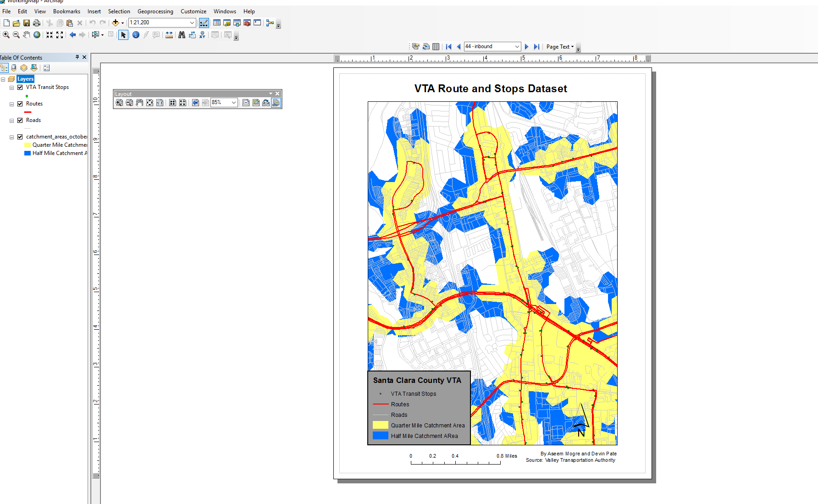Collapse the Layers data frame

click(3, 79)
